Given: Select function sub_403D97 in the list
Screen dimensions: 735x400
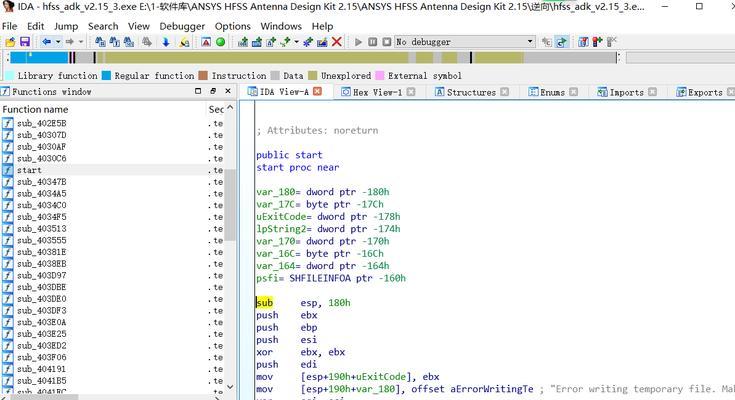Looking at the screenshot, I should point(112,276).
